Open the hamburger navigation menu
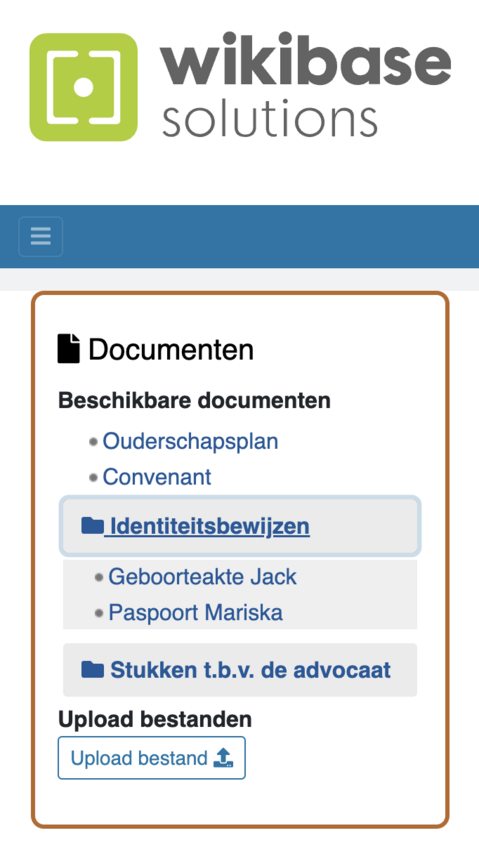Image resolution: width=479 pixels, height=847 pixels. (x=41, y=237)
